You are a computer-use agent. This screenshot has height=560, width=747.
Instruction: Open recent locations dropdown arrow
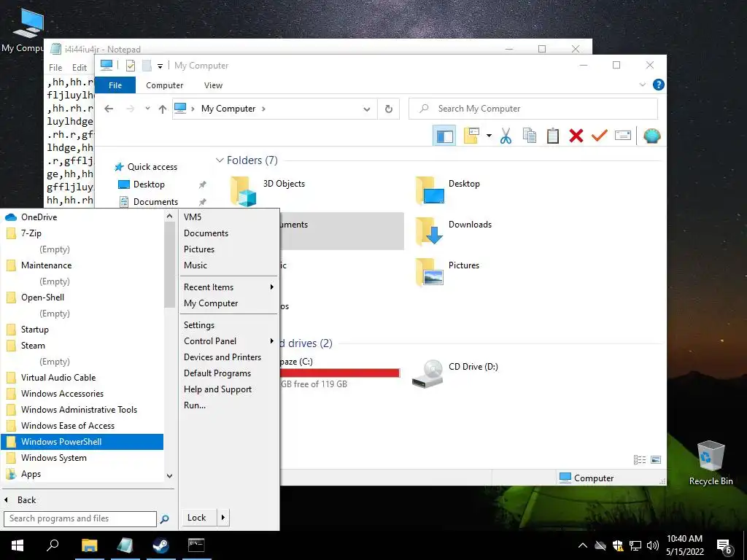[147, 109]
